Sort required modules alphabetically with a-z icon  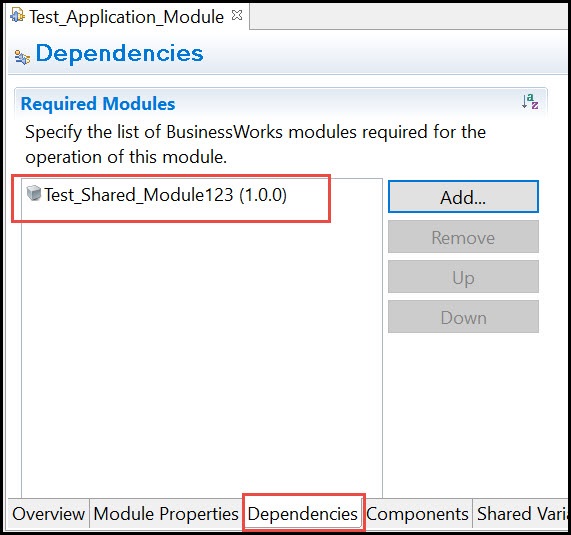coord(529,102)
